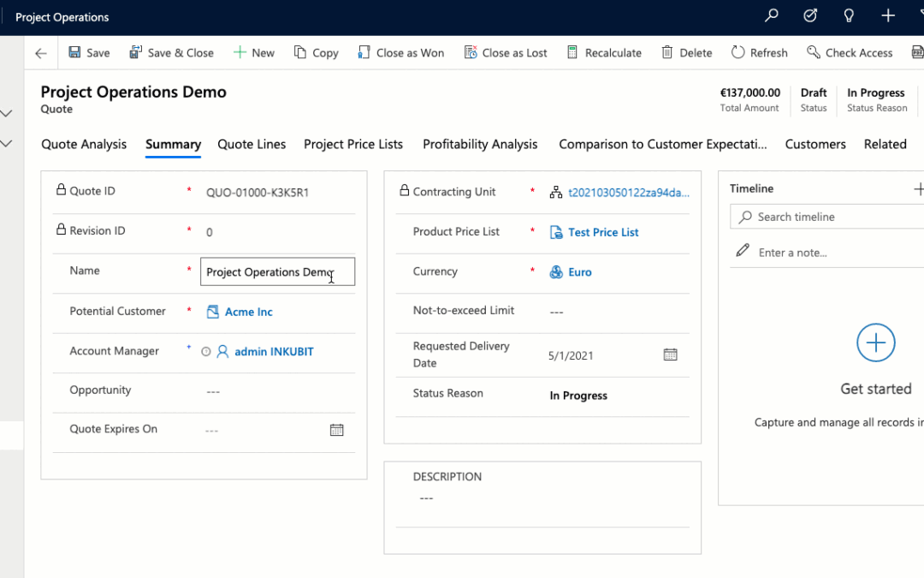Open the Project Price Lists tab
924x578 pixels.
click(x=353, y=145)
